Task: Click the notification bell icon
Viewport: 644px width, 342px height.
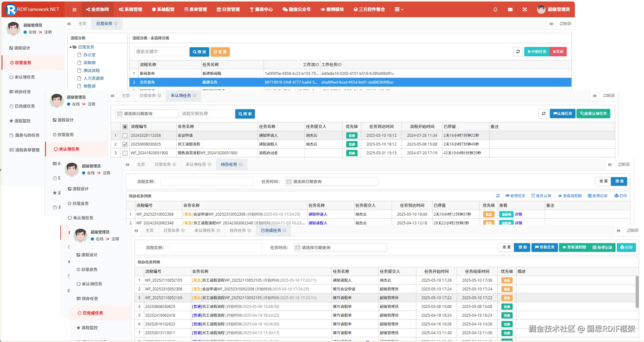Action: coord(495,9)
